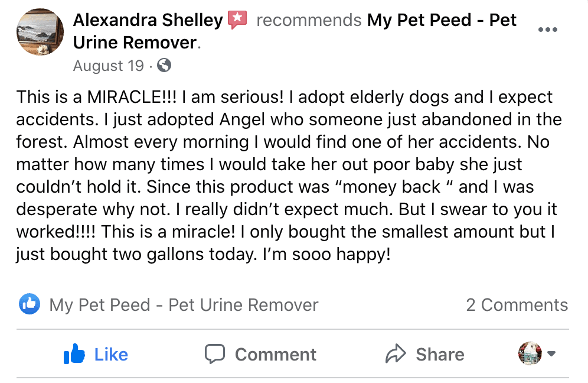The height and width of the screenshot is (383, 588).
Task: Click the red recommendation star badge
Action: [x=237, y=20]
